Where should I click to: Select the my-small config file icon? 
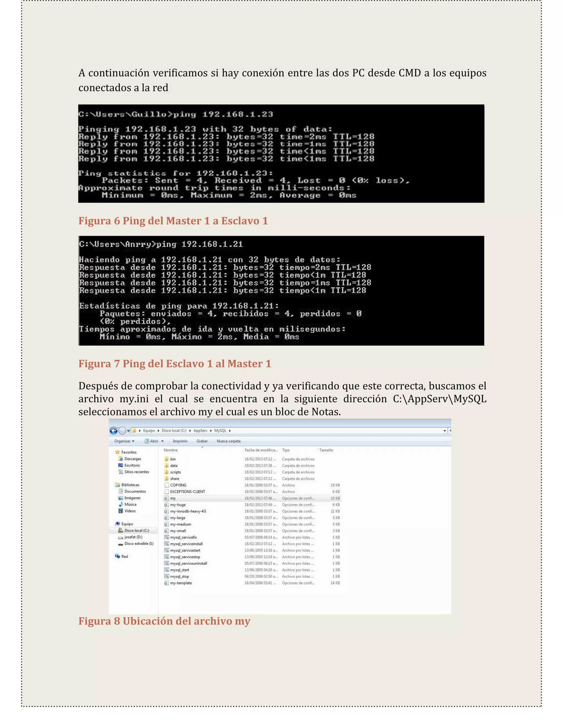coord(166,531)
